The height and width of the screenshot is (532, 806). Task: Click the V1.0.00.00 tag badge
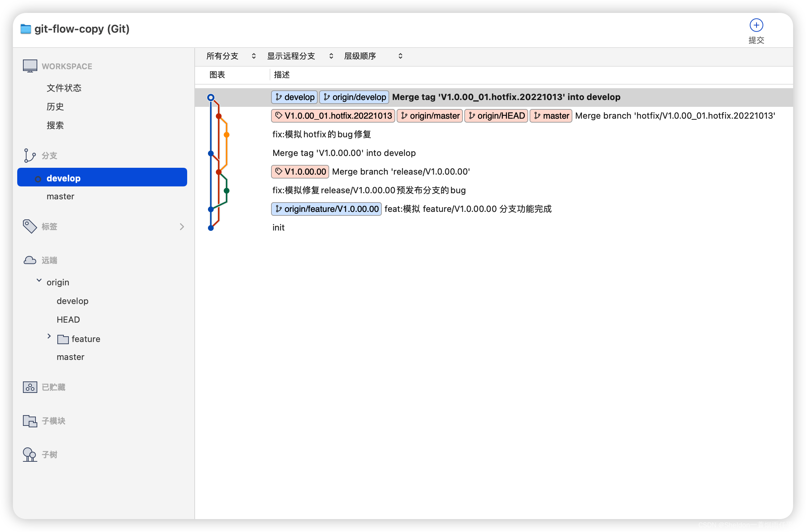click(300, 172)
